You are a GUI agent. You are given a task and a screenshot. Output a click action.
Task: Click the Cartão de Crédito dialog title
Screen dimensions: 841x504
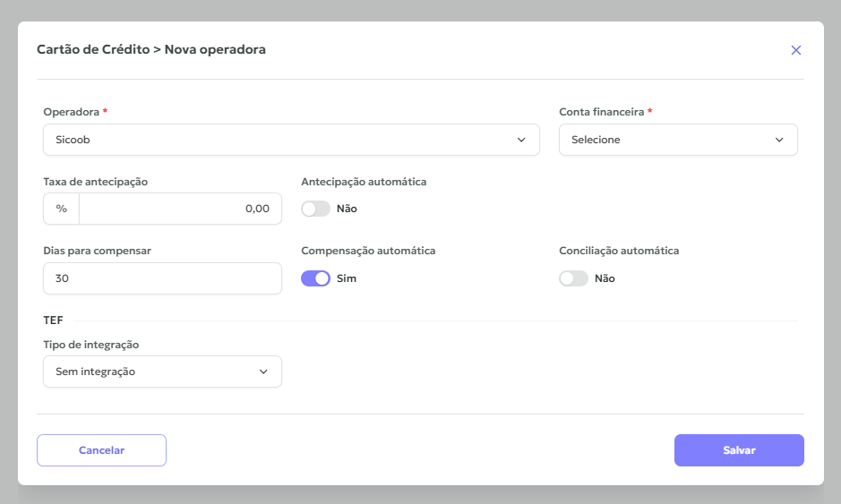click(150, 49)
